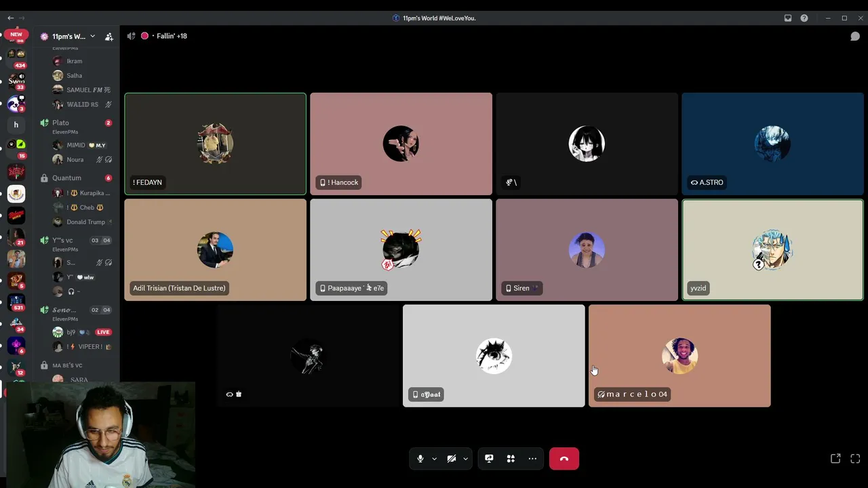868x488 pixels.
Task: Click user WALID RS in the sidebar
Action: 82,104
